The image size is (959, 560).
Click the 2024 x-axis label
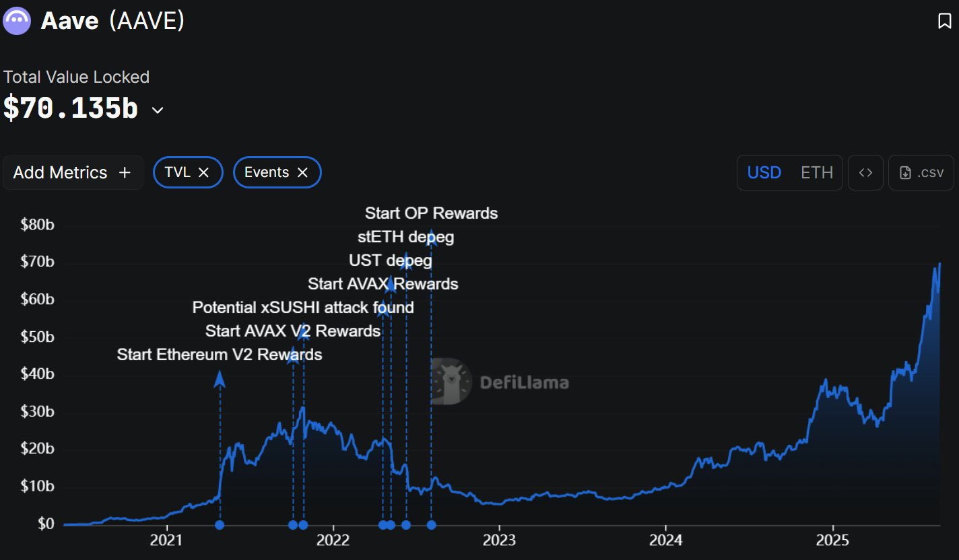[665, 540]
